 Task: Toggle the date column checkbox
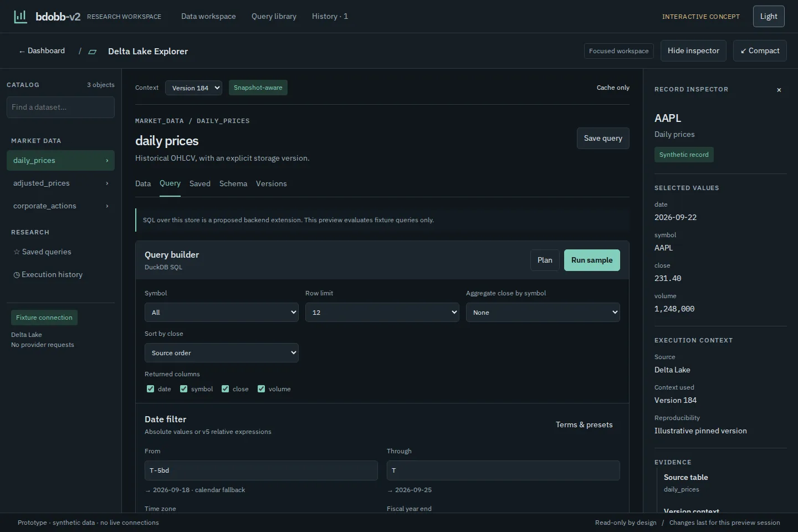pyautogui.click(x=150, y=389)
